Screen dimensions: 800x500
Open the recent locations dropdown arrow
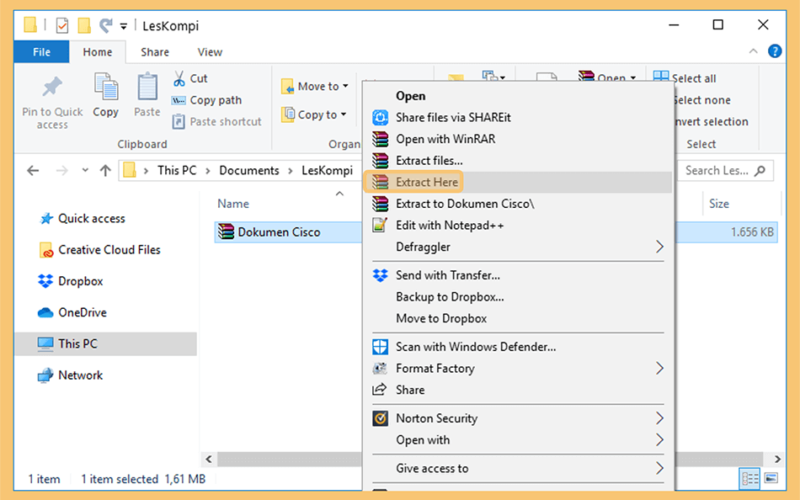tap(85, 170)
